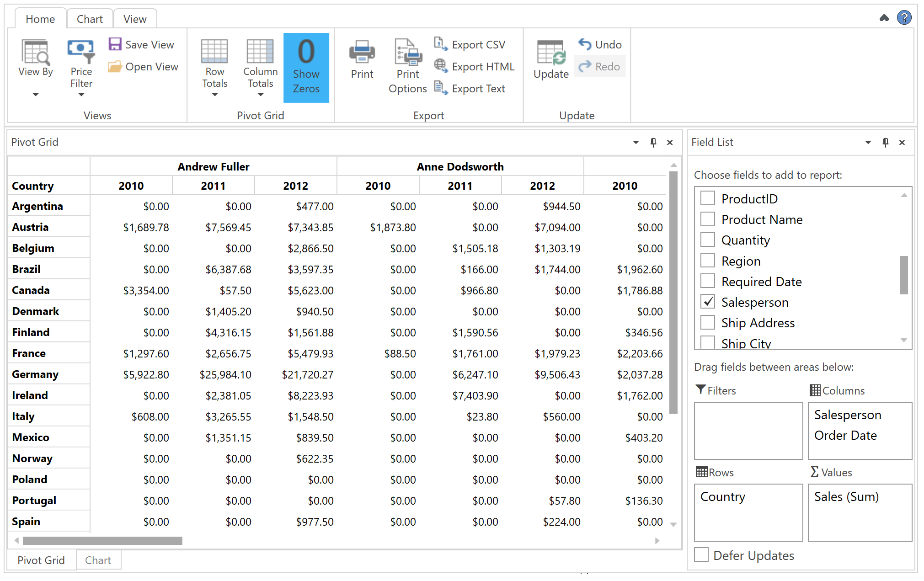Click the Open View label
924x581 pixels.
[152, 66]
